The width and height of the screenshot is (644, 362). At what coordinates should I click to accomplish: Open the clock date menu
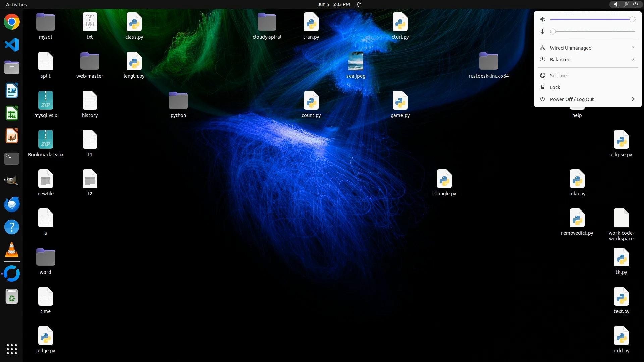(333, 4)
